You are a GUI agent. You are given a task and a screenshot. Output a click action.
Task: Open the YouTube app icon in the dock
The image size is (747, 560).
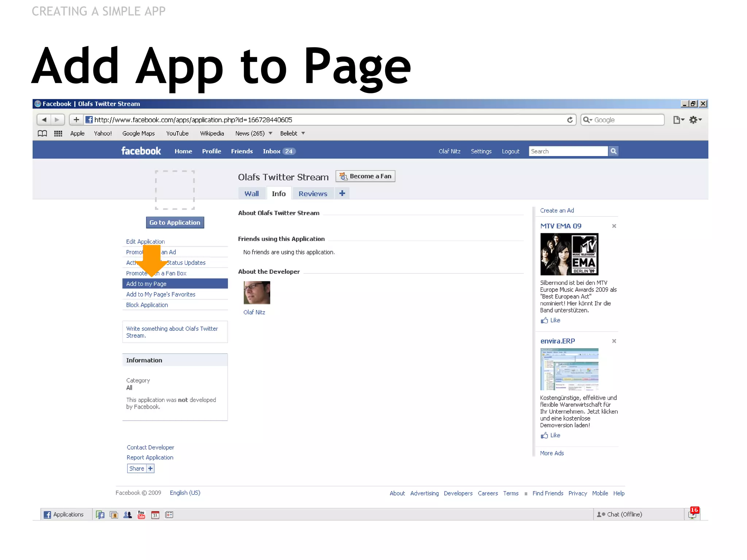[141, 514]
